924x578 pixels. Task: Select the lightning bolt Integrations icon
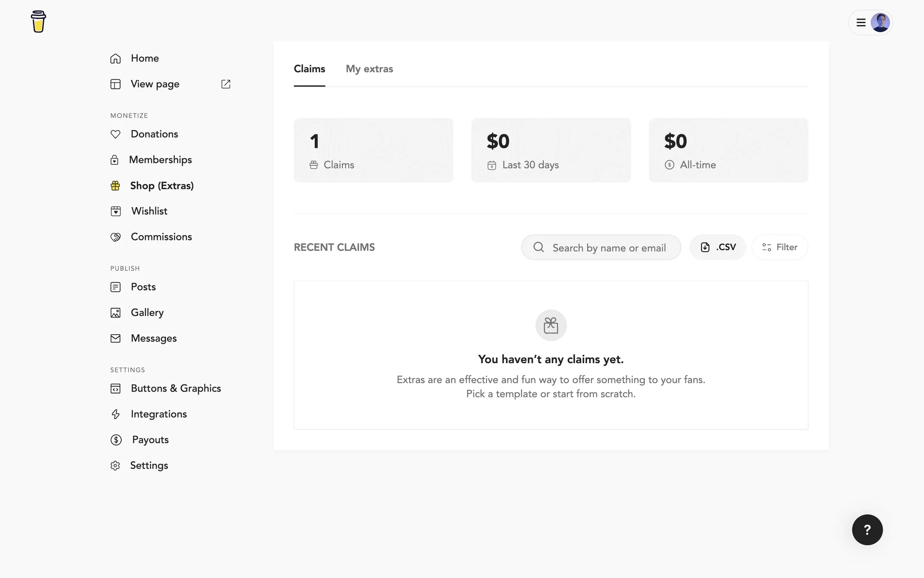coord(115,414)
